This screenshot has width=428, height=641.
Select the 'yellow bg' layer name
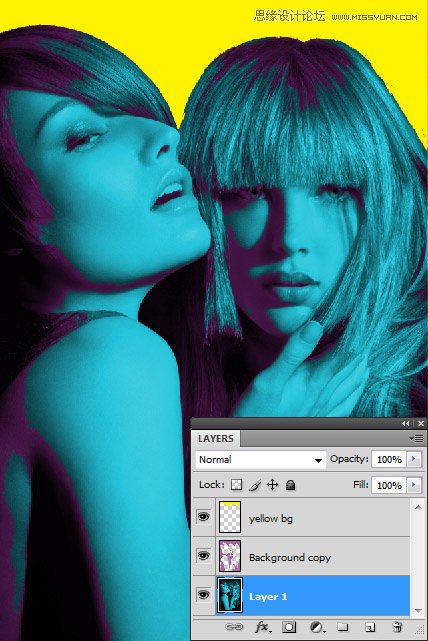pyautogui.click(x=271, y=518)
